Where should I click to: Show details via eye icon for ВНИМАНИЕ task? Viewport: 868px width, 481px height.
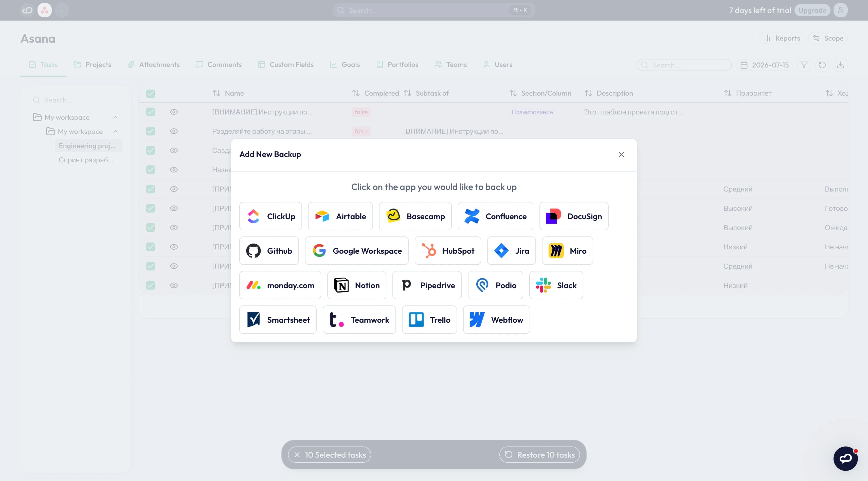tap(174, 112)
